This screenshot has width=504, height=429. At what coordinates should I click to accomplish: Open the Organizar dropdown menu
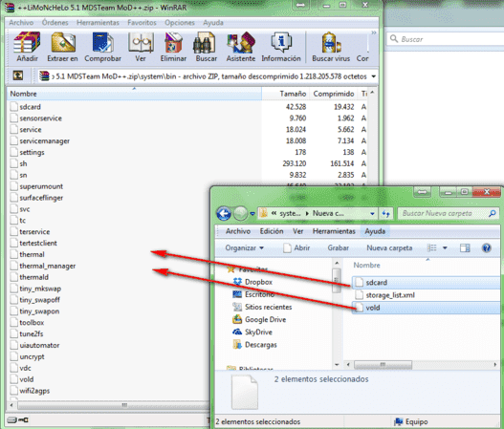[244, 247]
